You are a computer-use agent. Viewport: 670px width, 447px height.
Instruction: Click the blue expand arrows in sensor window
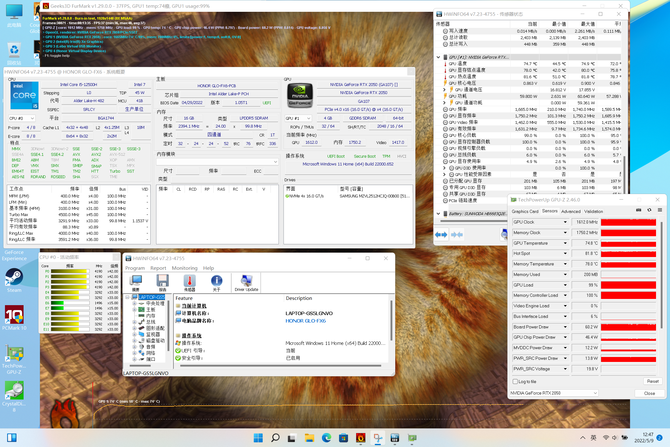pyautogui.click(x=441, y=235)
